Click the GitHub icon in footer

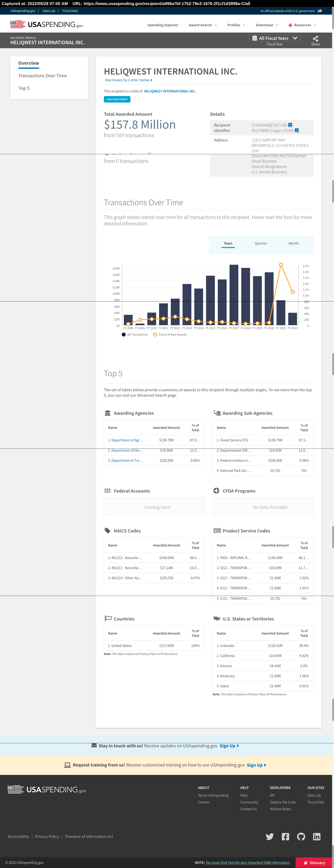(301, 837)
